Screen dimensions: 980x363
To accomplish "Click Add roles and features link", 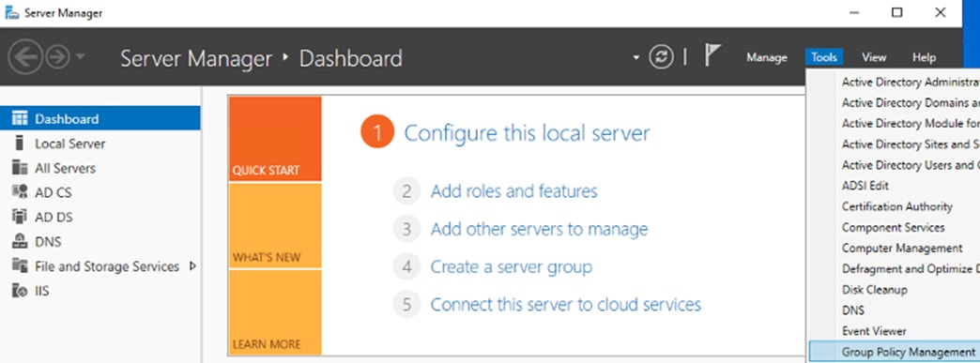I will 513,190.
